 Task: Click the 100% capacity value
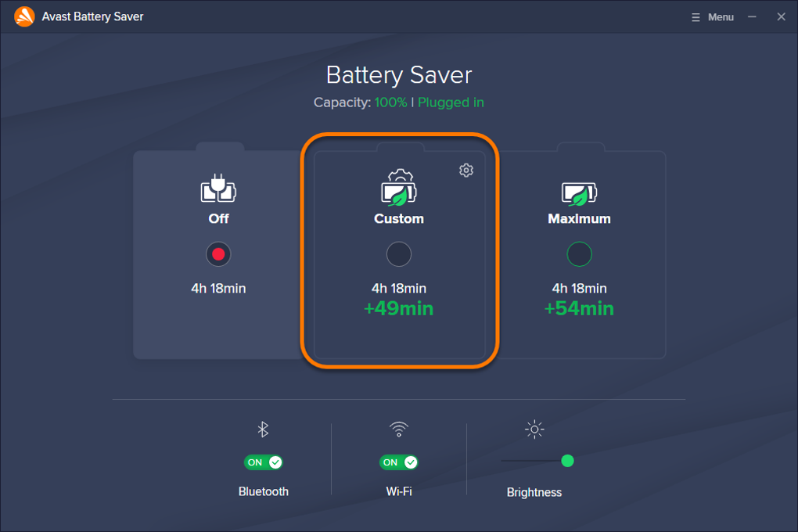(390, 102)
